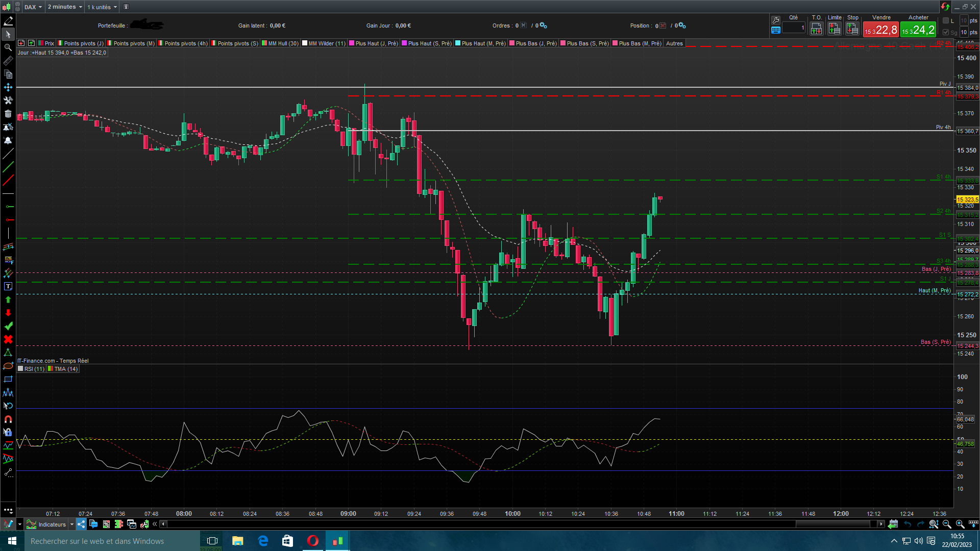980x551 pixels.
Task: Toggle the blue keyboard shortcut icon
Action: [776, 30]
